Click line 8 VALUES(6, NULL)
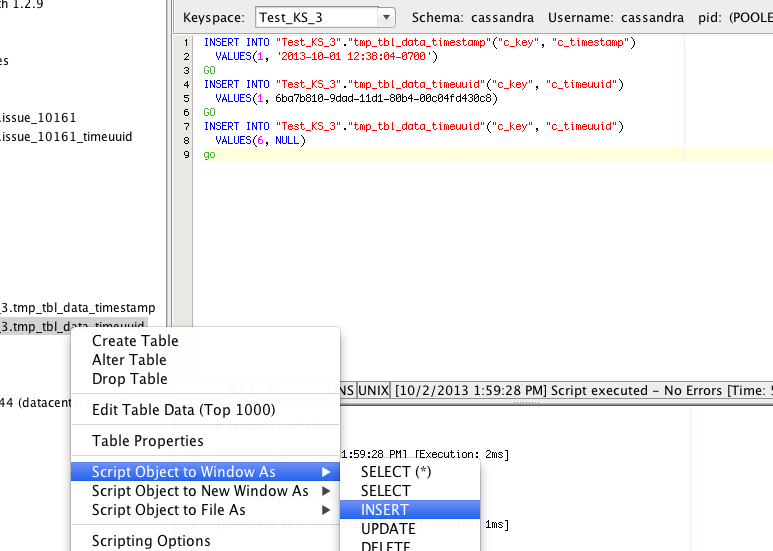The image size is (773, 551). click(260, 140)
